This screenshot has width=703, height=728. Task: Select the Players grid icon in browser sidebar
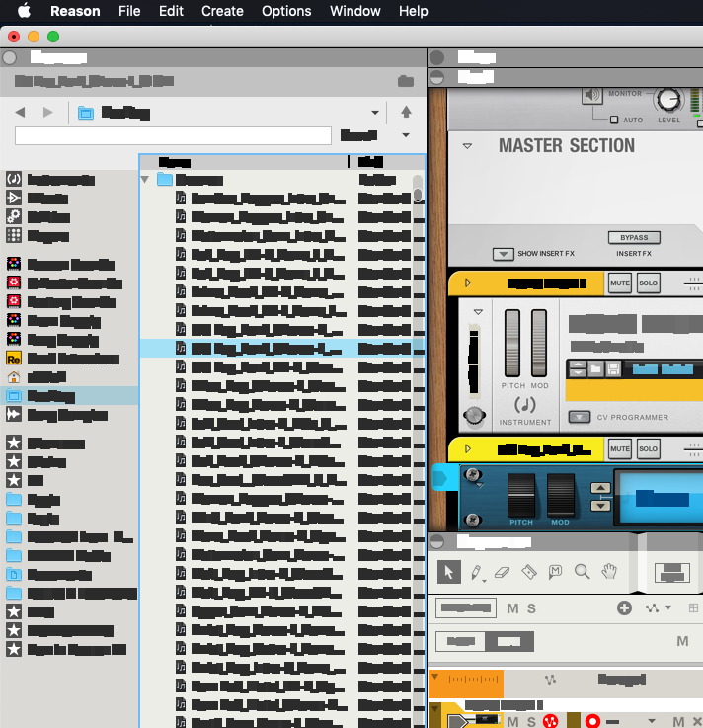[14, 235]
